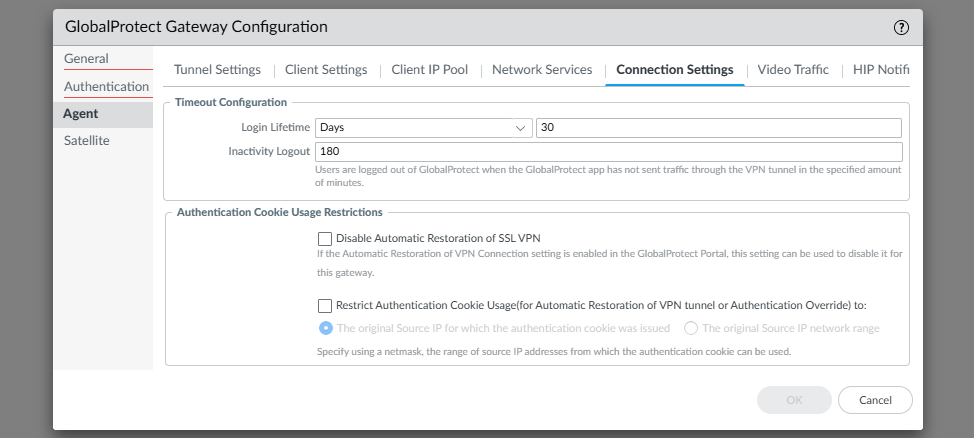Select the original Source IP radio option

[325, 328]
